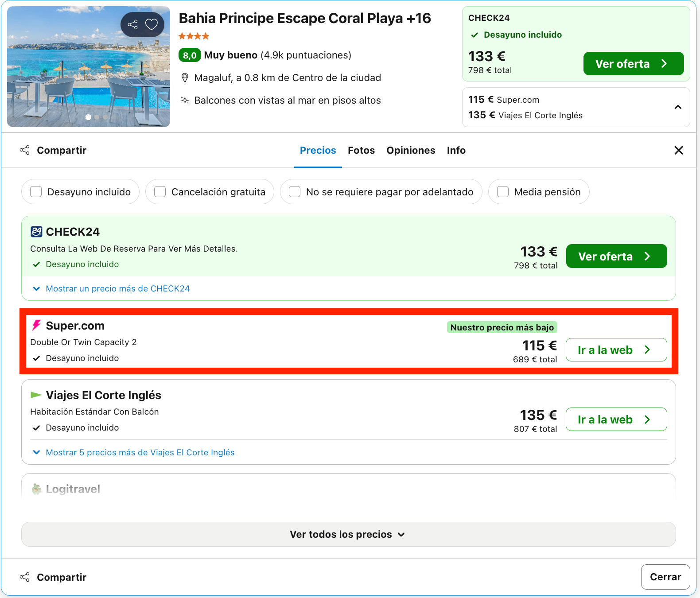This screenshot has width=700, height=598.
Task: Click the Viajes El Corte Inglés flag logo
Action: click(x=36, y=395)
